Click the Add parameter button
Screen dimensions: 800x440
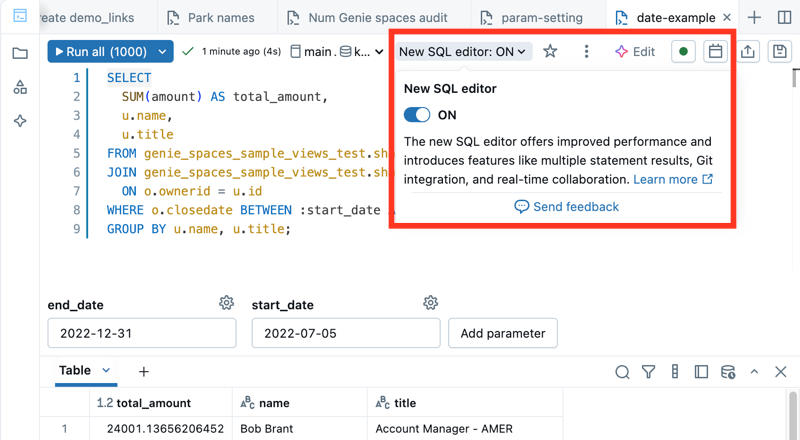click(502, 333)
